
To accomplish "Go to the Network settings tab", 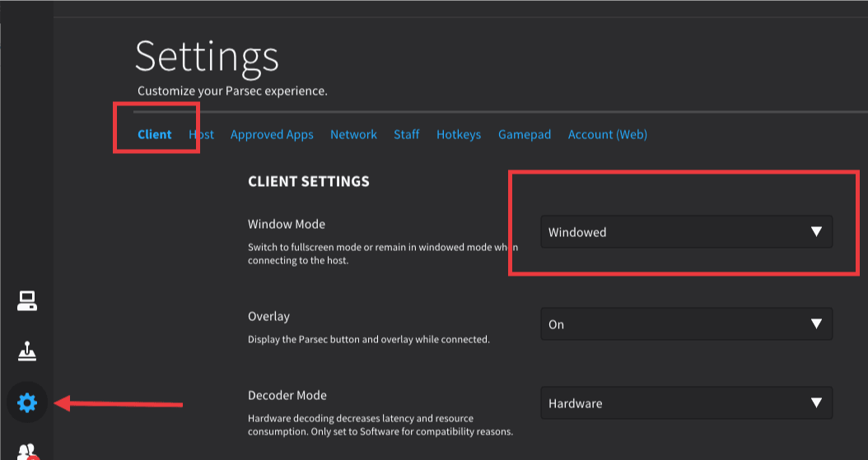I will (353, 134).
